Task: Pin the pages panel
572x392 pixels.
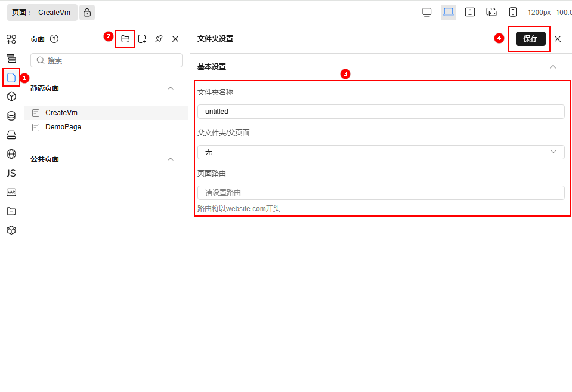Action: pos(159,39)
